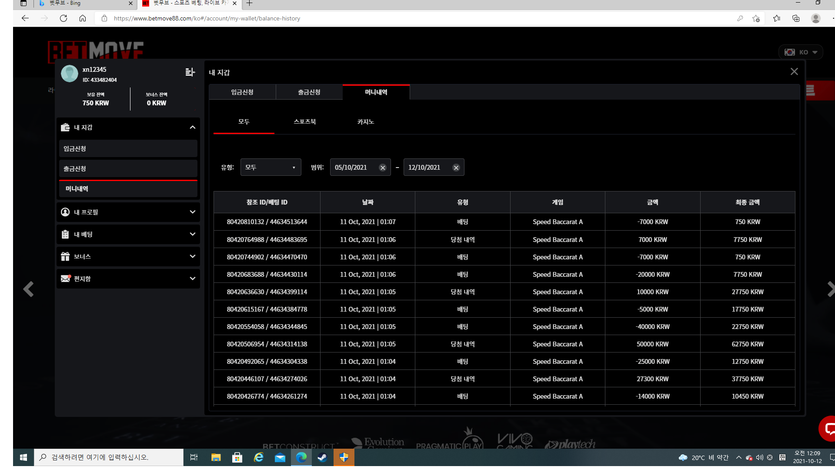835x470 pixels.
Task: Expand the mailbox section chevron in the sidebar
Action: tap(192, 278)
